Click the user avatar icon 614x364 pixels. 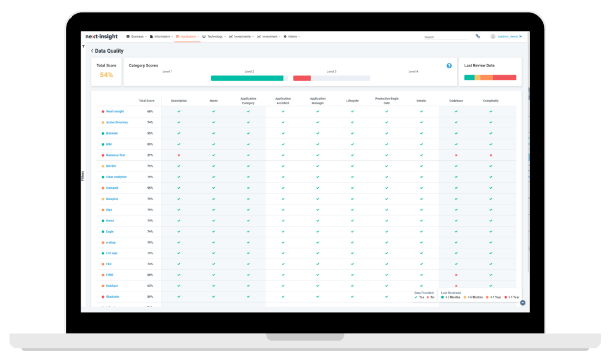[493, 37]
